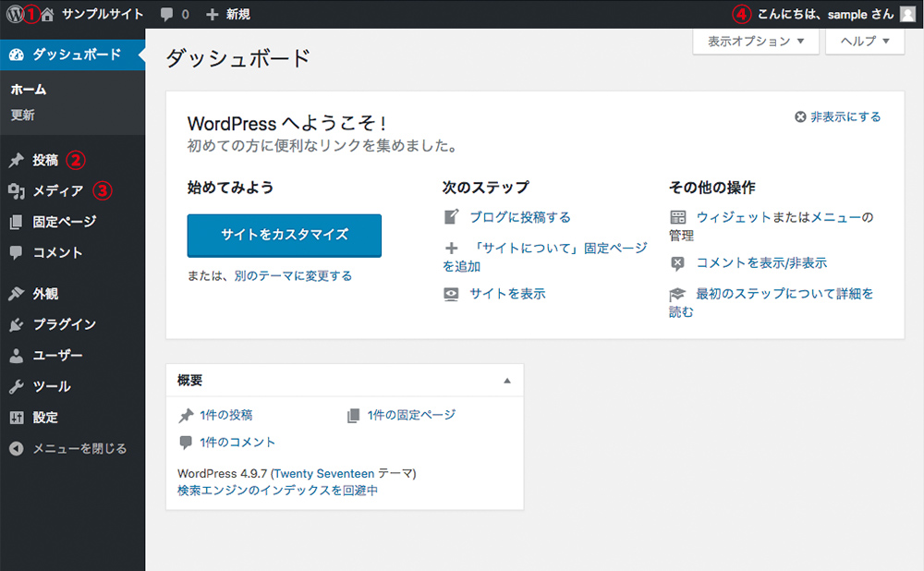Click the comments bubble icon in admin bar
Viewport: 924px width, 571px height.
[166, 15]
